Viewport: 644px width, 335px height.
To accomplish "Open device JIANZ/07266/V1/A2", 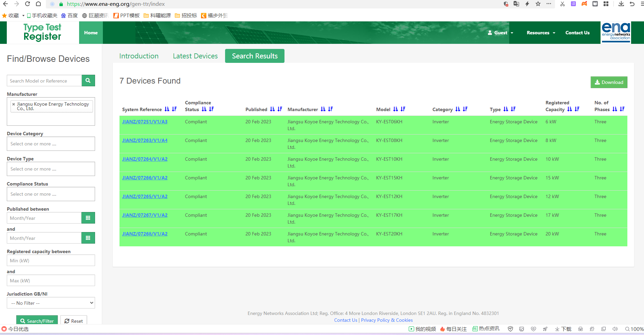I will (x=145, y=178).
